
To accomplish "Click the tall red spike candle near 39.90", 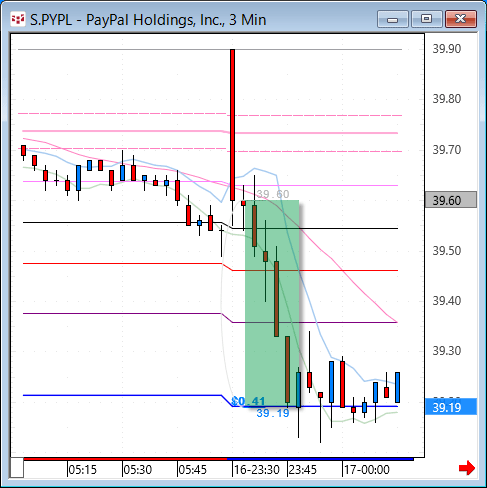I will click(232, 125).
